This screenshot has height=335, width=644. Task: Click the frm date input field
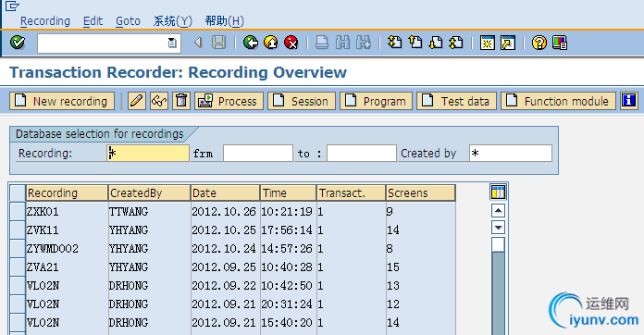(x=258, y=153)
